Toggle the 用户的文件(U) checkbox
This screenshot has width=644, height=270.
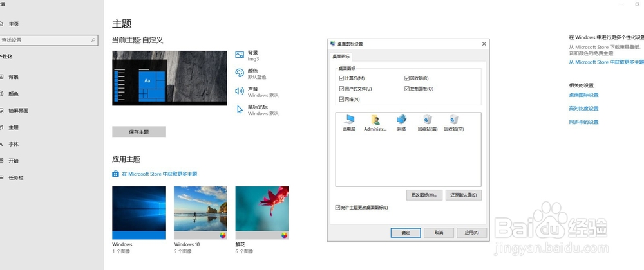341,89
